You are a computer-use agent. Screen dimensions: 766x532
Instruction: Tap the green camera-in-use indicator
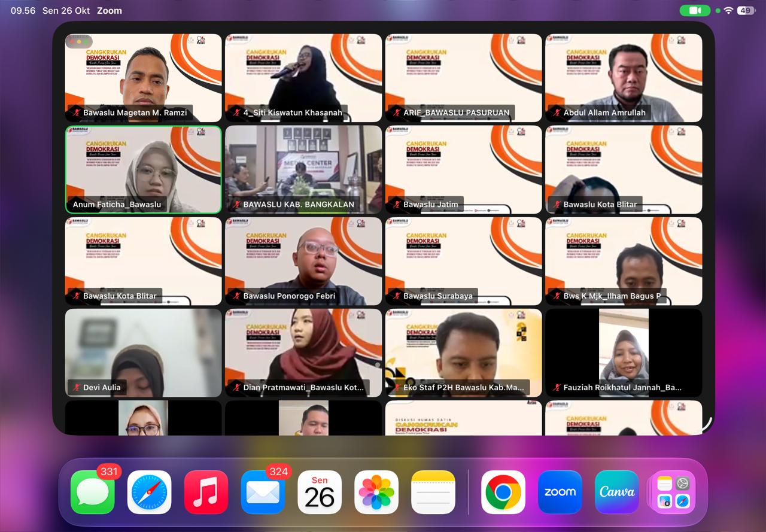coord(695,10)
